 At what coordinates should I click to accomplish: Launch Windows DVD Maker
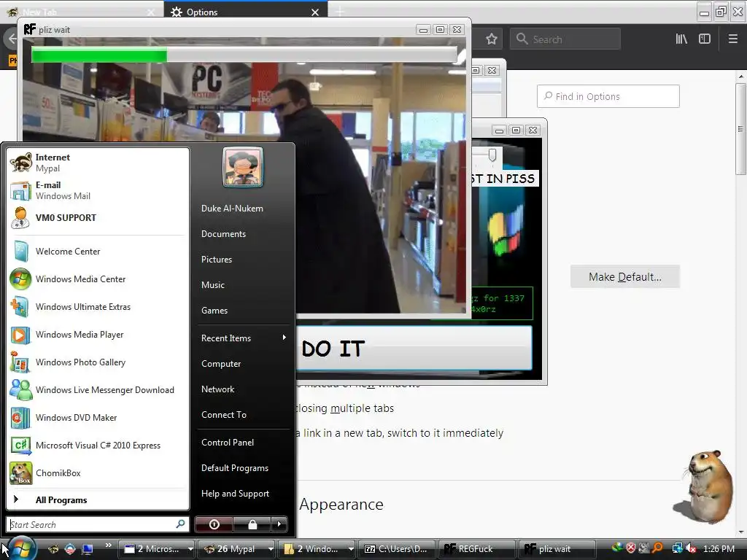[x=98, y=418]
